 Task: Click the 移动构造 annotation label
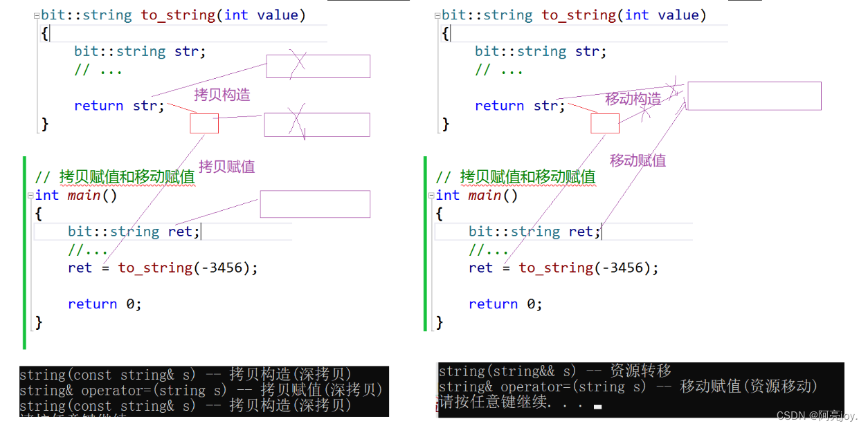tap(633, 99)
